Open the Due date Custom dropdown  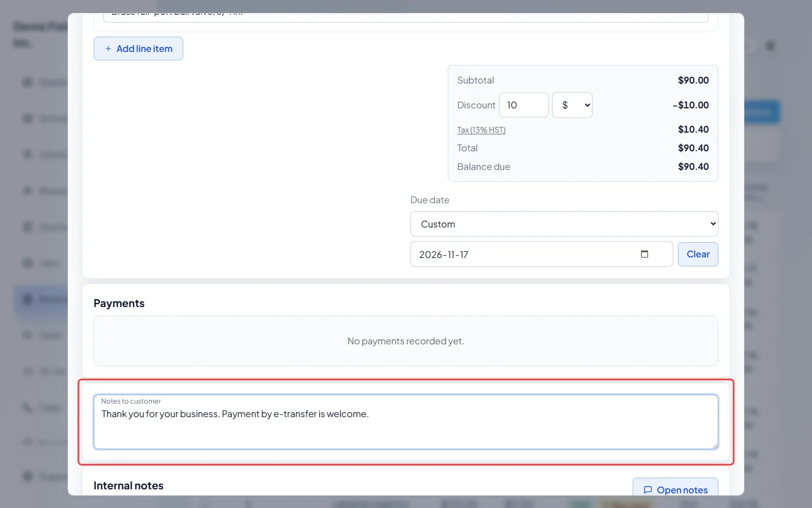tap(564, 224)
